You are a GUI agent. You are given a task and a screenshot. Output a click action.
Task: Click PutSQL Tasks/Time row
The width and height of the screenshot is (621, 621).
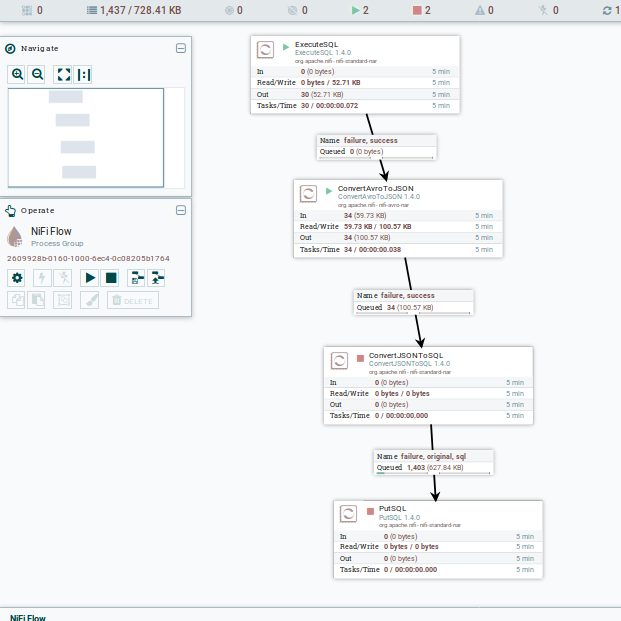[438, 570]
